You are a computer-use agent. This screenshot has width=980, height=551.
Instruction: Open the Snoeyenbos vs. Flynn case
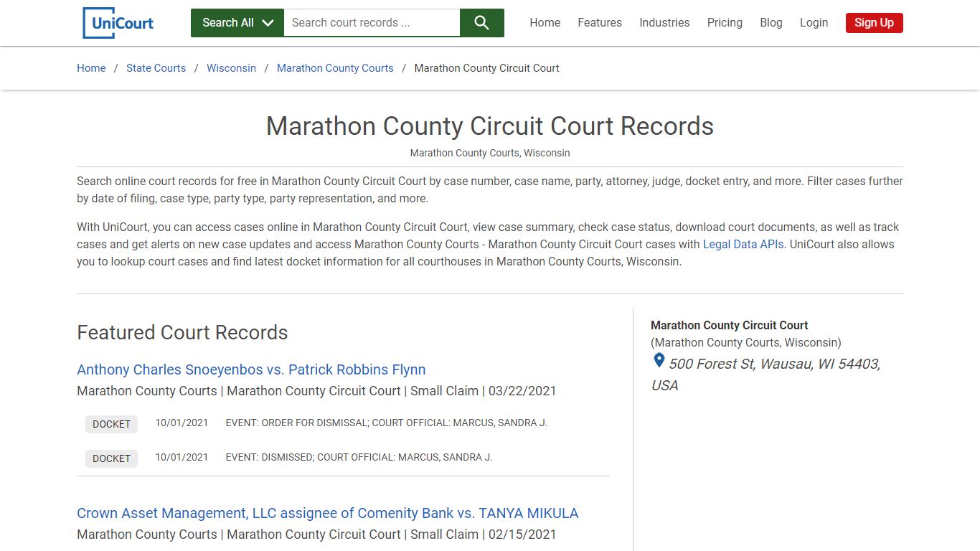tap(251, 369)
